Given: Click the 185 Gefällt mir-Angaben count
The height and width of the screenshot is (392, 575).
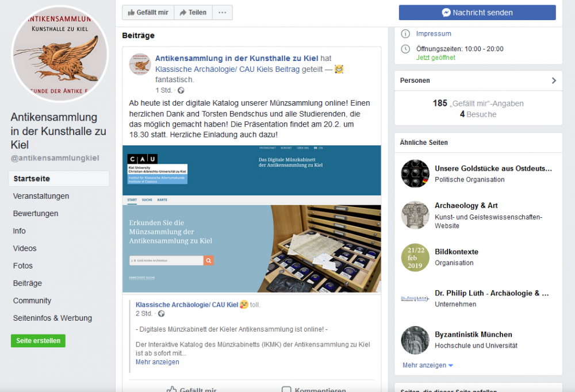Looking at the screenshot, I should point(478,103).
